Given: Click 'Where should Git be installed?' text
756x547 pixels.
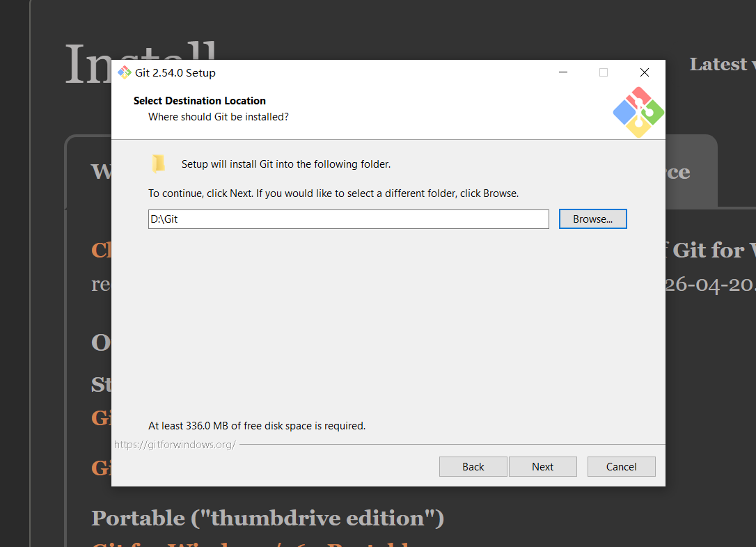Looking at the screenshot, I should tap(219, 117).
